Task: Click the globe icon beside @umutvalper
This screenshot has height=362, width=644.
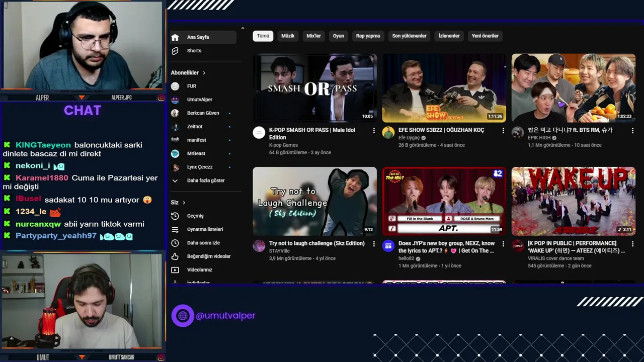Action: [x=183, y=316]
